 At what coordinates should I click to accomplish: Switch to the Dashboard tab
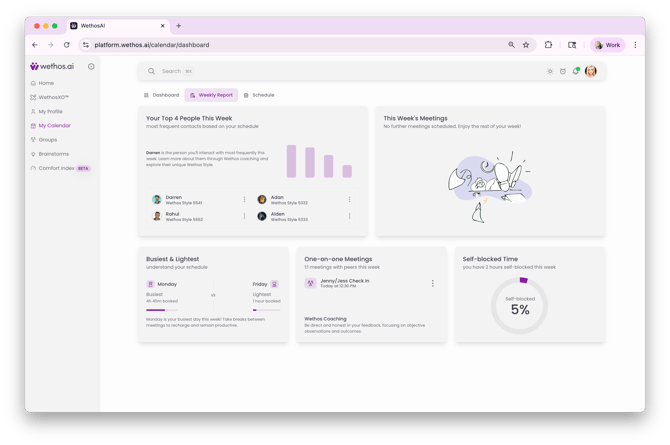(161, 95)
